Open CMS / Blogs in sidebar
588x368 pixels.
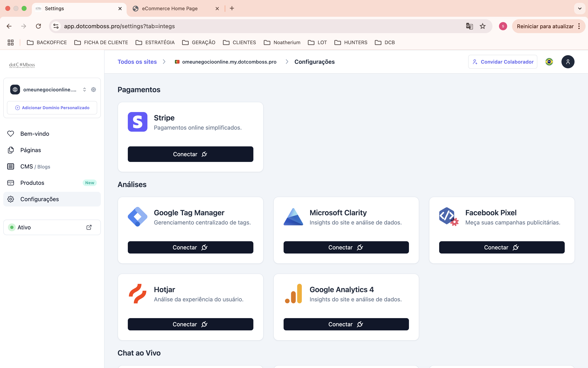[x=52, y=166]
